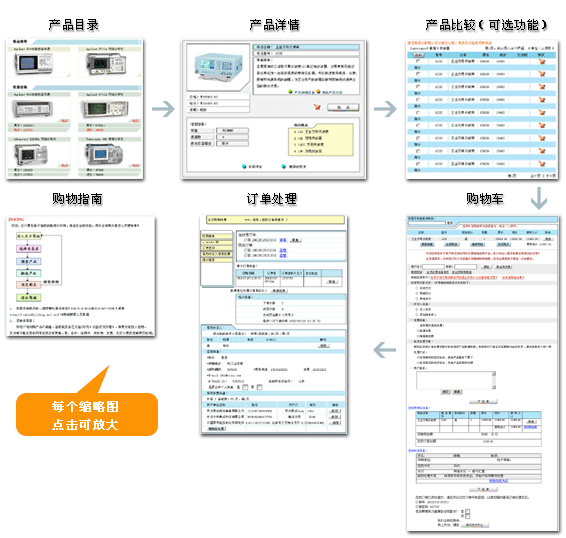The width and height of the screenshot is (566, 538).
Task: Click the arrow between 产品目录 and 产品详情
Action: click(163, 109)
